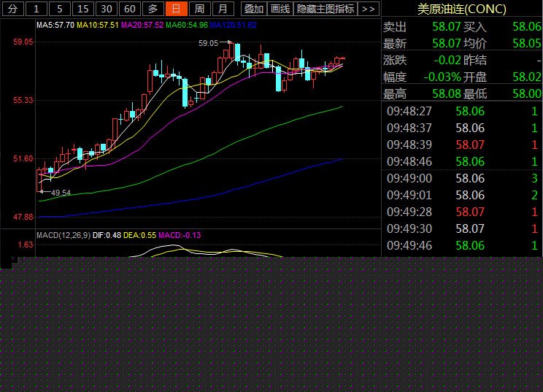543x392 pixels.
Task: Switch to the 60-minute K-line period
Action: pos(129,9)
